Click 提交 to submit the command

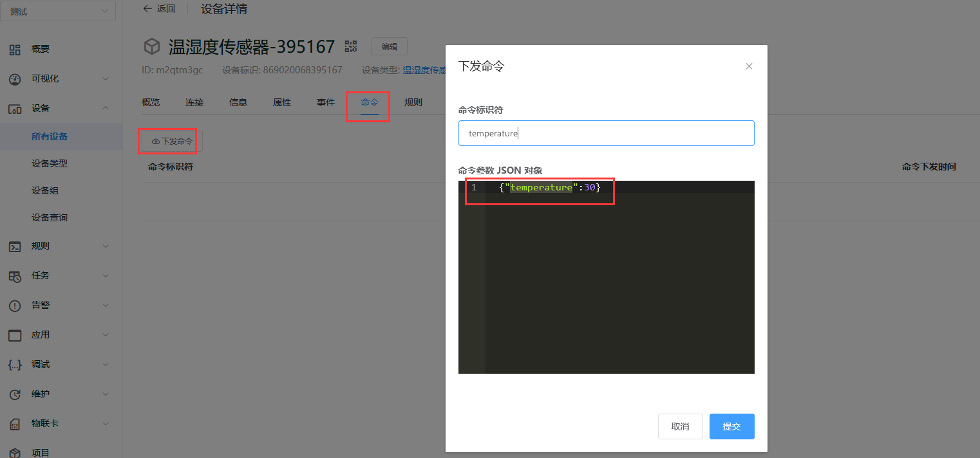[x=732, y=426]
